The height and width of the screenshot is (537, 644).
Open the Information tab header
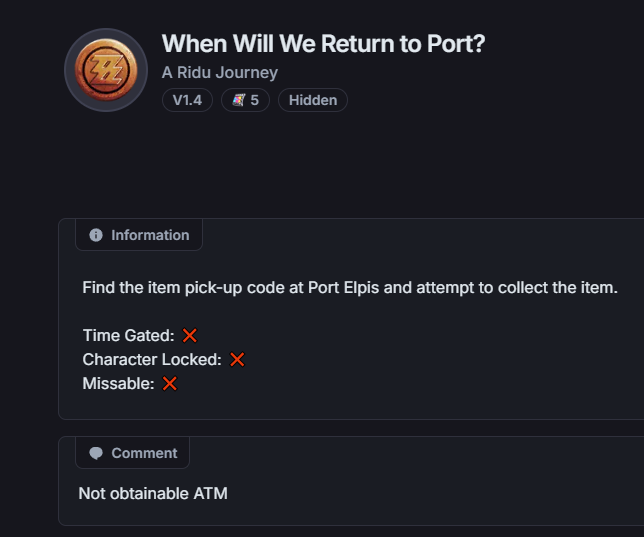139,235
